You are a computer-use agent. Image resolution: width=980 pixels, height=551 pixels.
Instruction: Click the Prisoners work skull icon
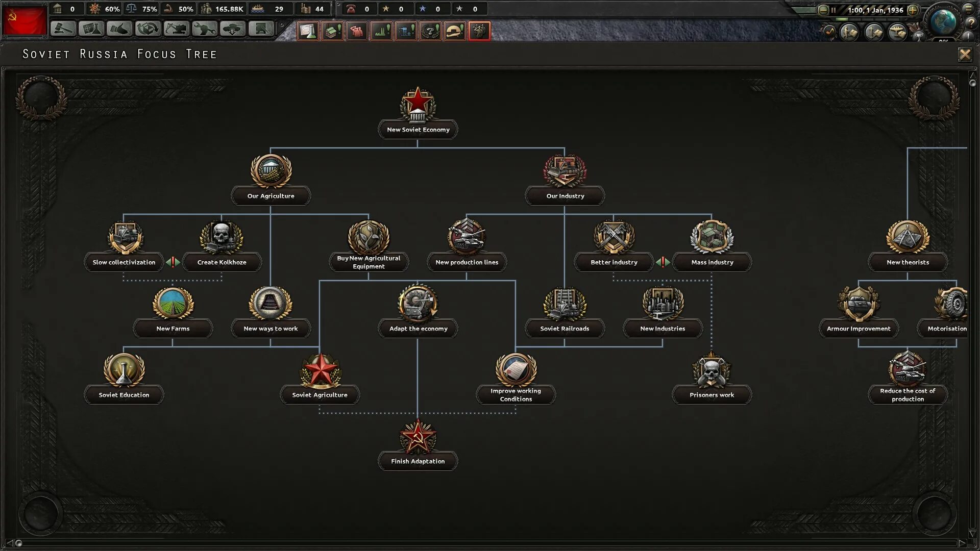tap(712, 369)
